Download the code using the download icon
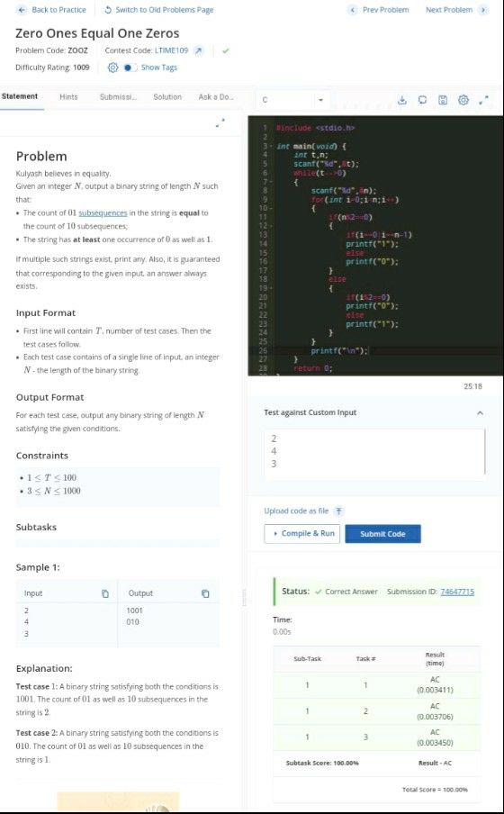 tap(401, 100)
